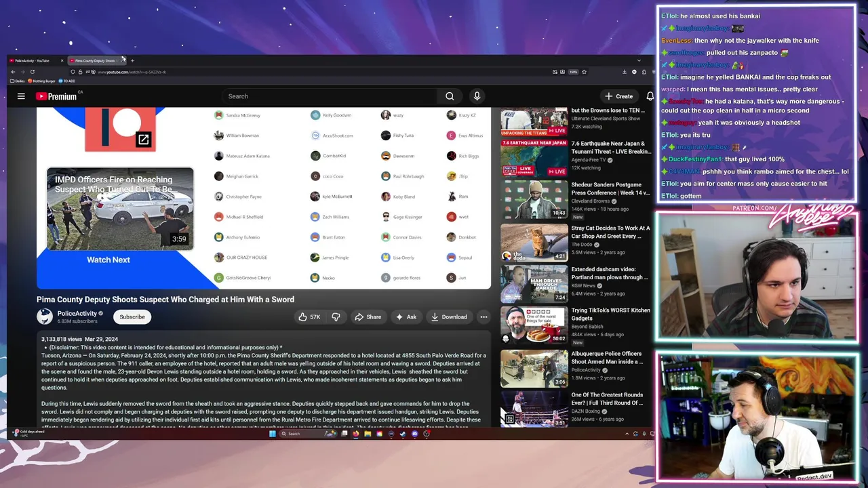This screenshot has height=488, width=868.
Task: Go to YouTube Premium home logo
Action: click(57, 96)
